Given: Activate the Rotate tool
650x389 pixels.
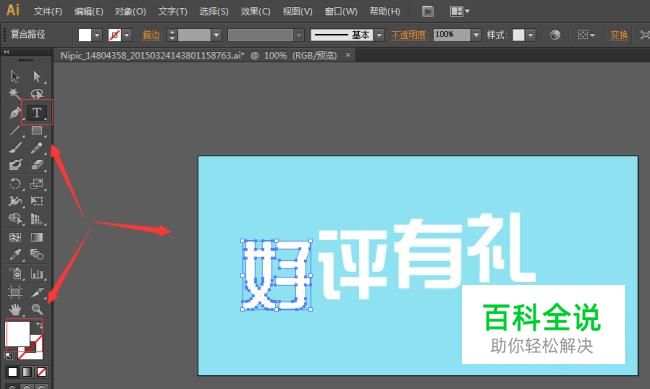Looking at the screenshot, I should (x=15, y=184).
